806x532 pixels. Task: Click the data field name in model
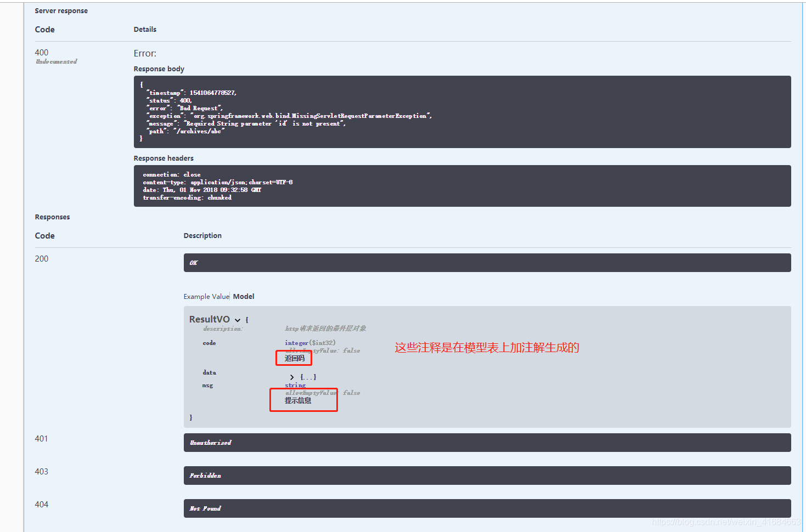209,373
